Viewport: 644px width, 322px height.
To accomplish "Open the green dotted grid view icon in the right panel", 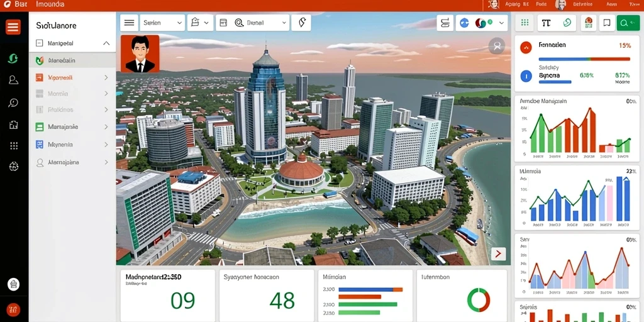I will pyautogui.click(x=525, y=23).
